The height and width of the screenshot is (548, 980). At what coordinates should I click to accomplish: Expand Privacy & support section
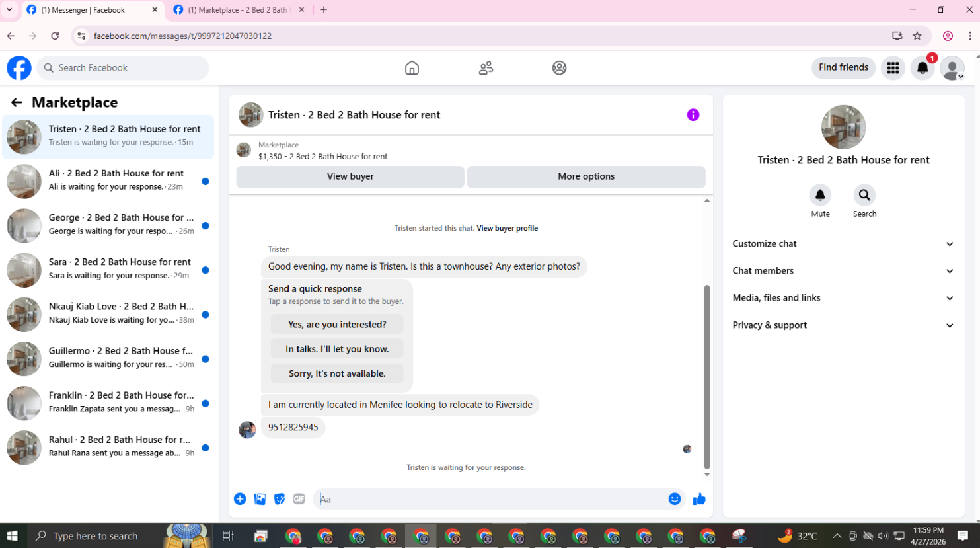[x=843, y=325]
